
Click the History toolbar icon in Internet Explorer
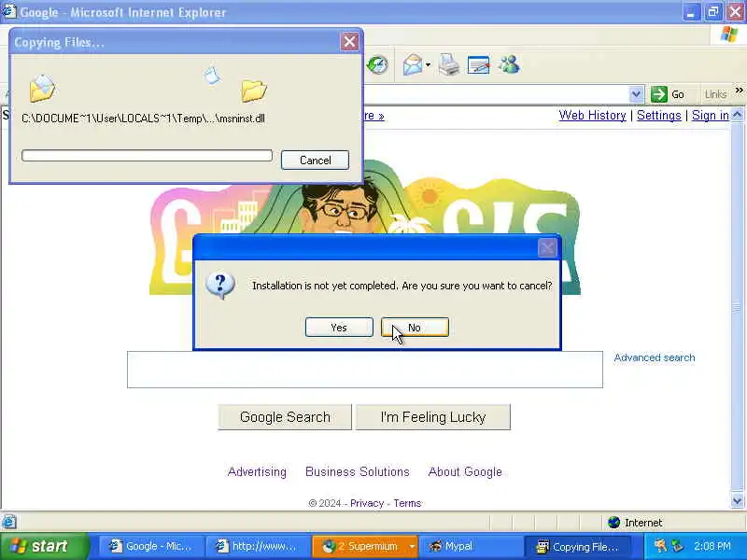(378, 64)
